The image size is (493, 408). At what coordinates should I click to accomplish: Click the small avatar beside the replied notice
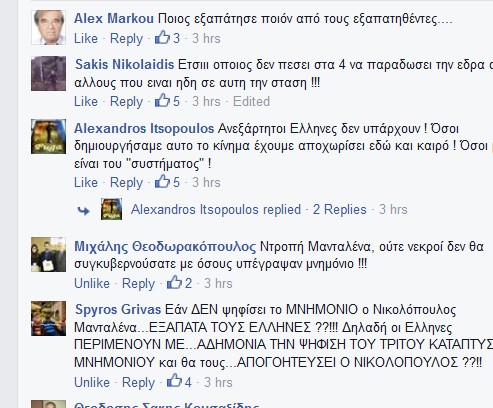coord(111,209)
